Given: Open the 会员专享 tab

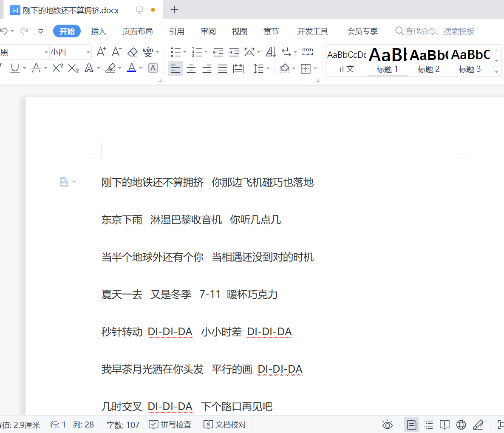Looking at the screenshot, I should coord(362,31).
